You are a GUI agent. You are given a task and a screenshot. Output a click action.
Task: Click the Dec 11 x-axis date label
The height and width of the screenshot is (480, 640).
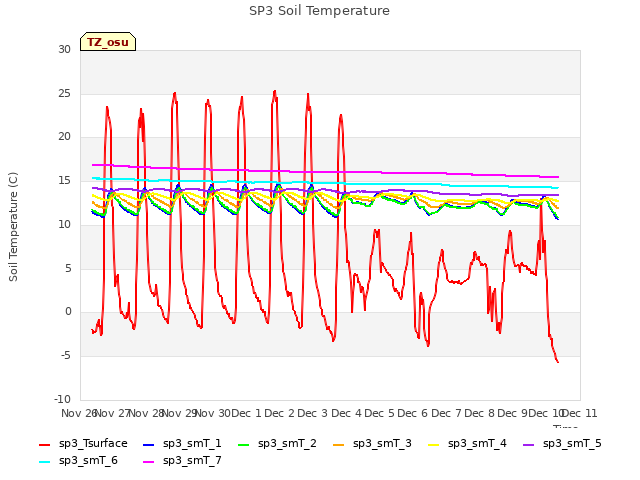click(580, 413)
